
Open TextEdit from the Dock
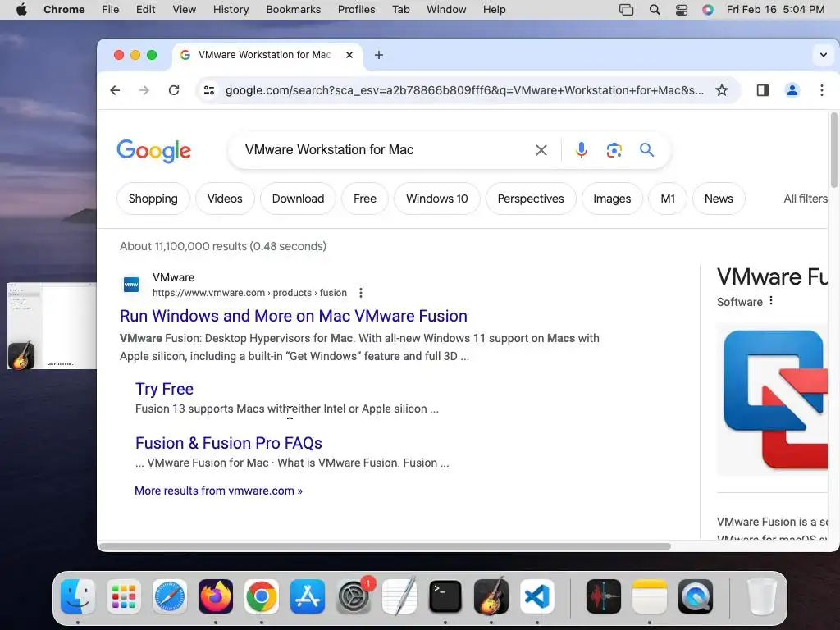(x=399, y=596)
